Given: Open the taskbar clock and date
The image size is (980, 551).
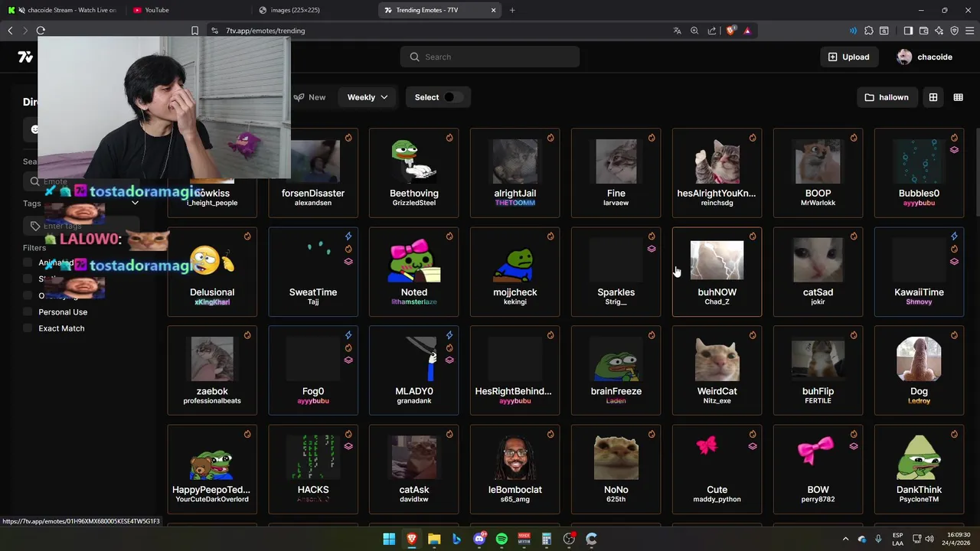Looking at the screenshot, I should 956,539.
